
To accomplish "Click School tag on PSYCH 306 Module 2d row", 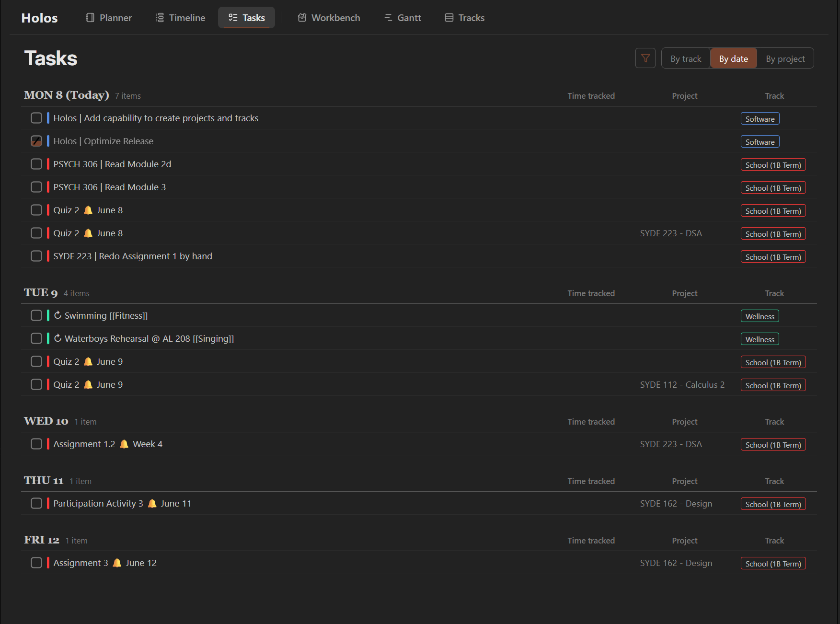I will tap(773, 164).
